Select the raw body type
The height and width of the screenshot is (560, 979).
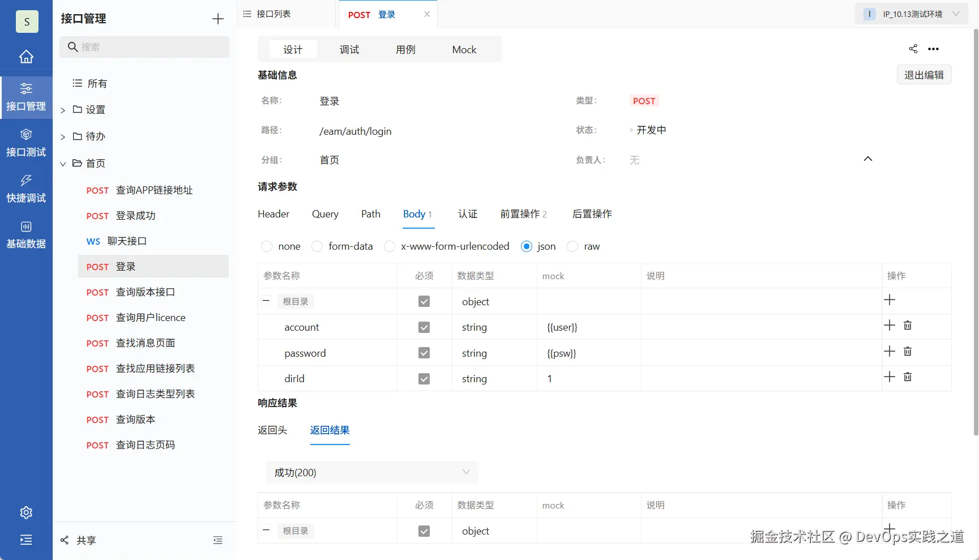pos(572,246)
